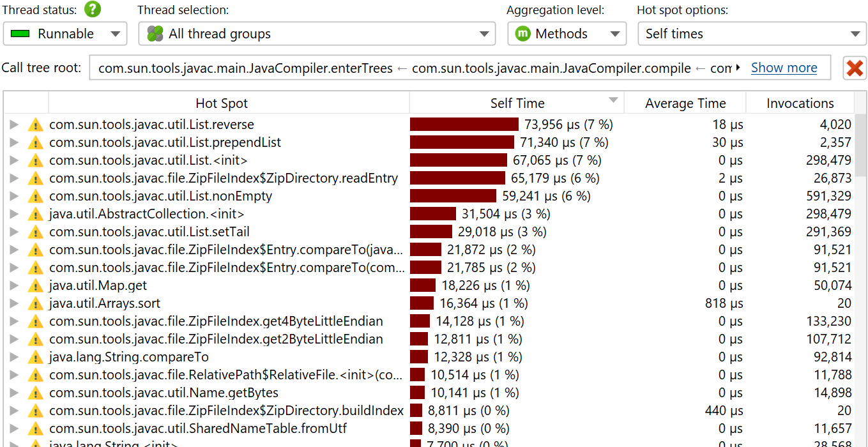Click warning icon next to java.util.Map.get
This screenshot has height=447, width=868.
click(36, 285)
